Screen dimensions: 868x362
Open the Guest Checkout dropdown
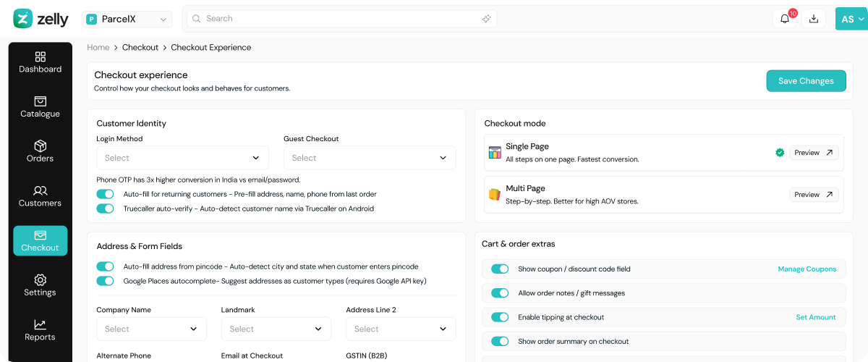(x=370, y=158)
